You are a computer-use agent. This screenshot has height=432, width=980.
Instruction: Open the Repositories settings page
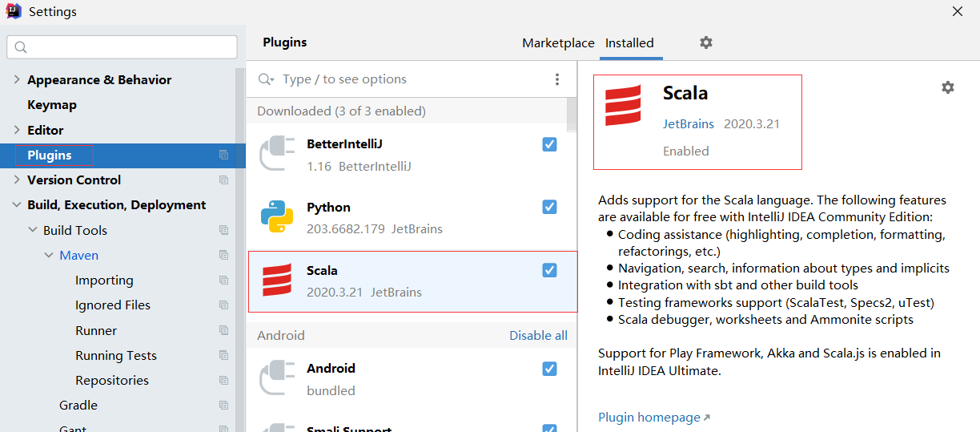coord(112,381)
